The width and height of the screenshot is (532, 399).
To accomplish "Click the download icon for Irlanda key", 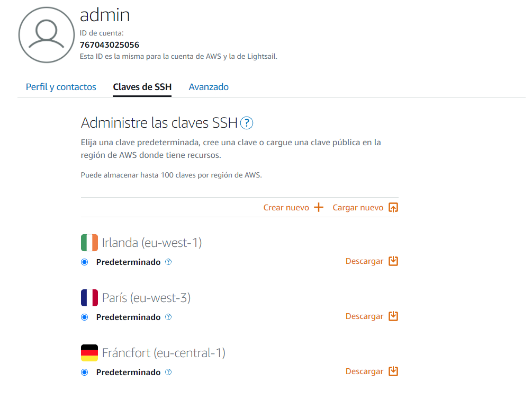I will (393, 261).
